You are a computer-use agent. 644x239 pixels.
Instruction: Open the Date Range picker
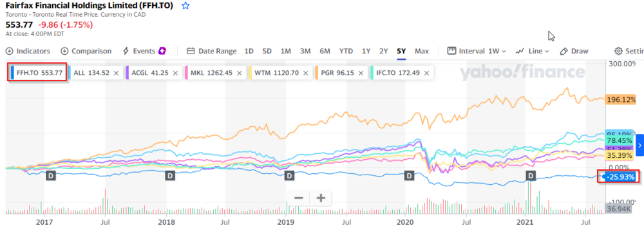(211, 52)
